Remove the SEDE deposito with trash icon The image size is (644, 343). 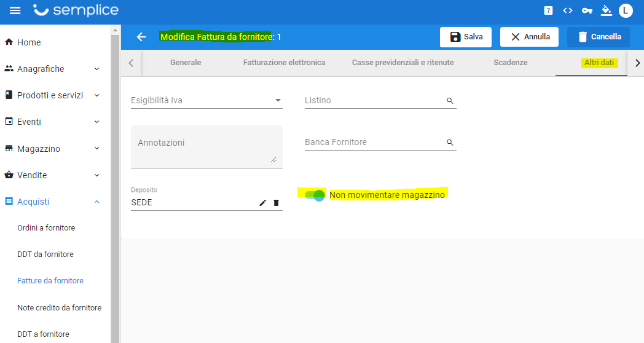coord(276,202)
